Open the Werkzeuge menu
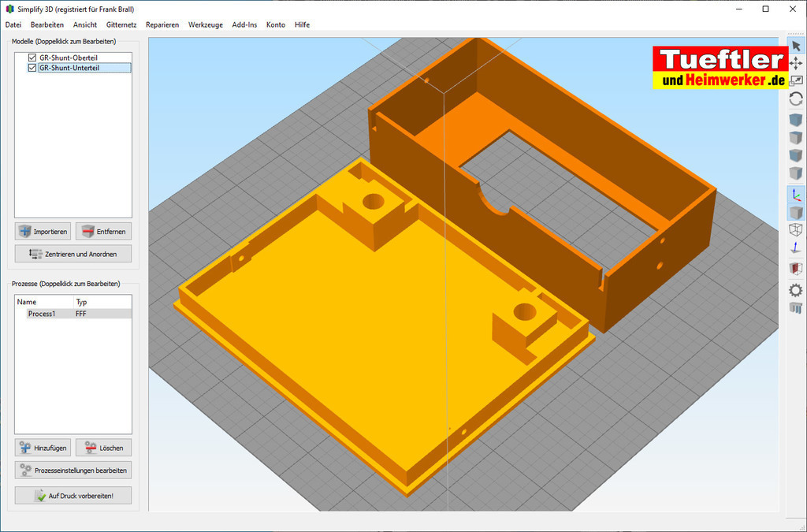Screen dimensions: 807x532 point(206,24)
